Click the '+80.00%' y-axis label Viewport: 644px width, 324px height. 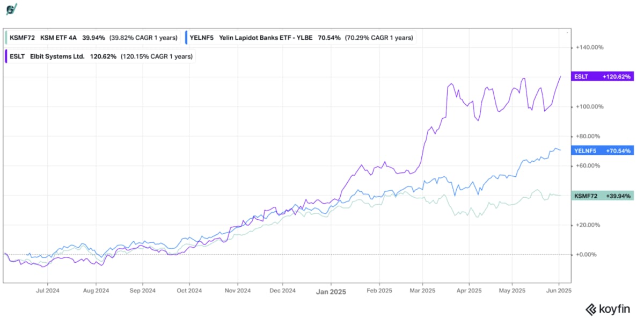[589, 136]
